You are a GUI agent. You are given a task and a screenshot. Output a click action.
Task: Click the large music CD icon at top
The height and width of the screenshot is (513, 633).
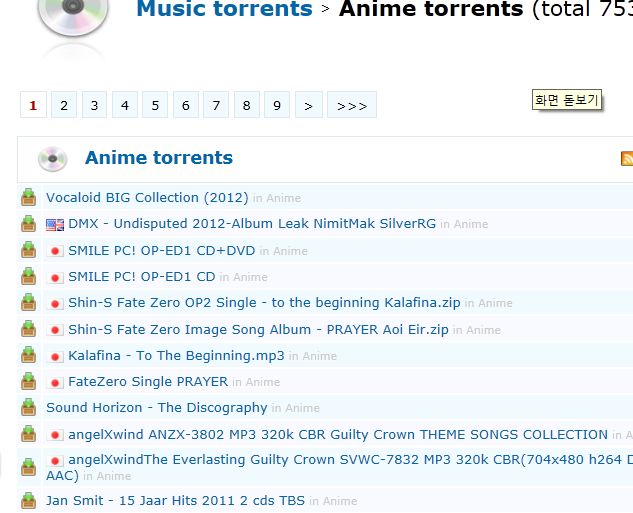(73, 16)
